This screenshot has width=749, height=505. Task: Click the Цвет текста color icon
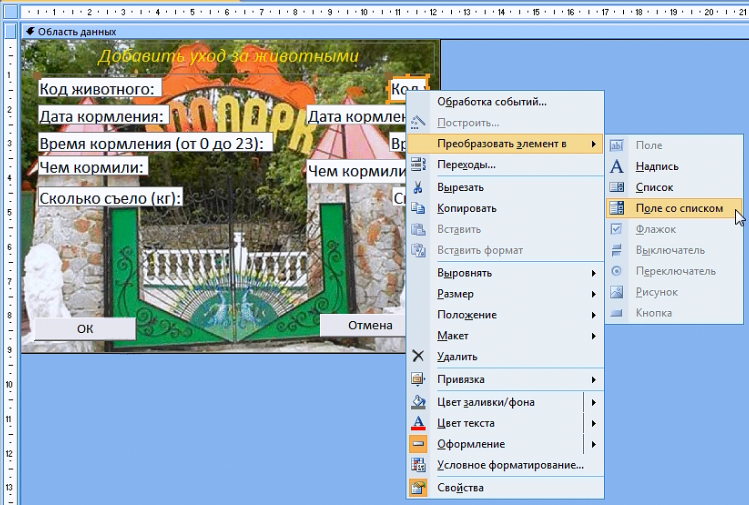pyautogui.click(x=418, y=423)
